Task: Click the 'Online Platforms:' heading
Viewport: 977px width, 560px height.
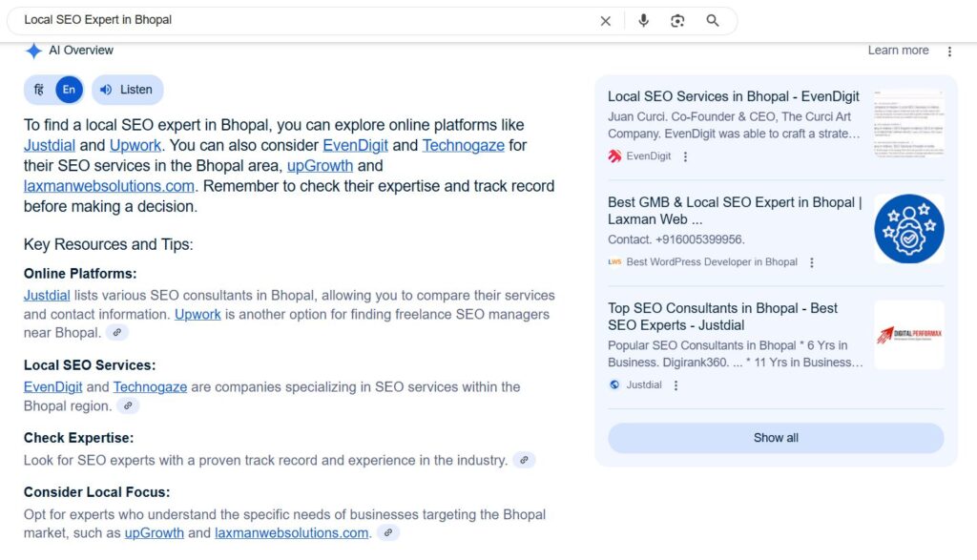Action: pyautogui.click(x=80, y=274)
